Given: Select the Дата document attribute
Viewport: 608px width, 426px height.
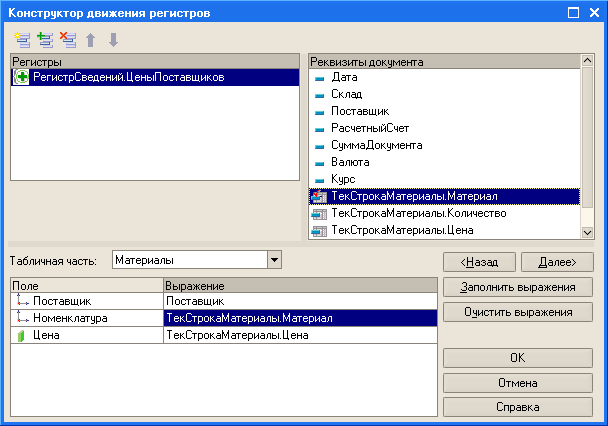Looking at the screenshot, I should tap(444, 77).
